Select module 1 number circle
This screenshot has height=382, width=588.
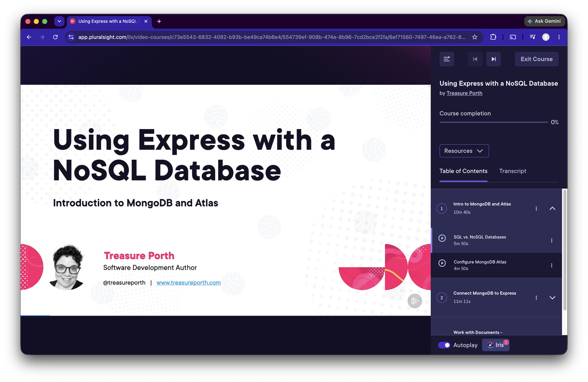(x=442, y=208)
